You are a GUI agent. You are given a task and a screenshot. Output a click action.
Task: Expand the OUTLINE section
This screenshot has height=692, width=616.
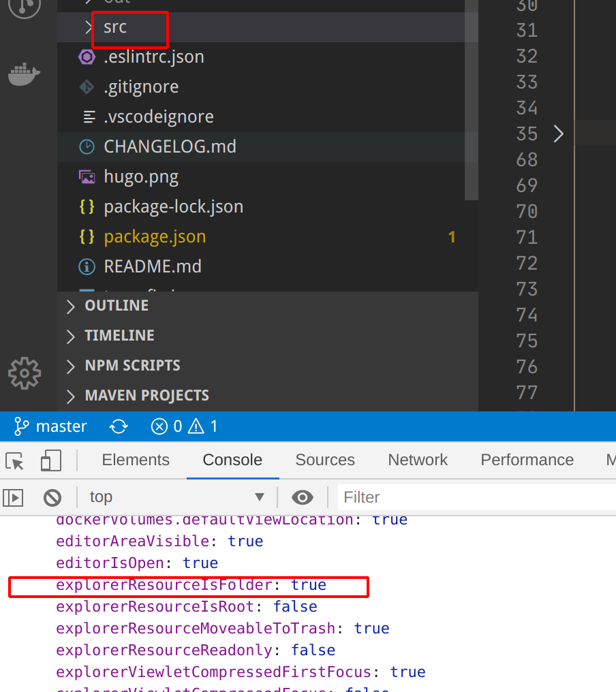(x=268, y=306)
